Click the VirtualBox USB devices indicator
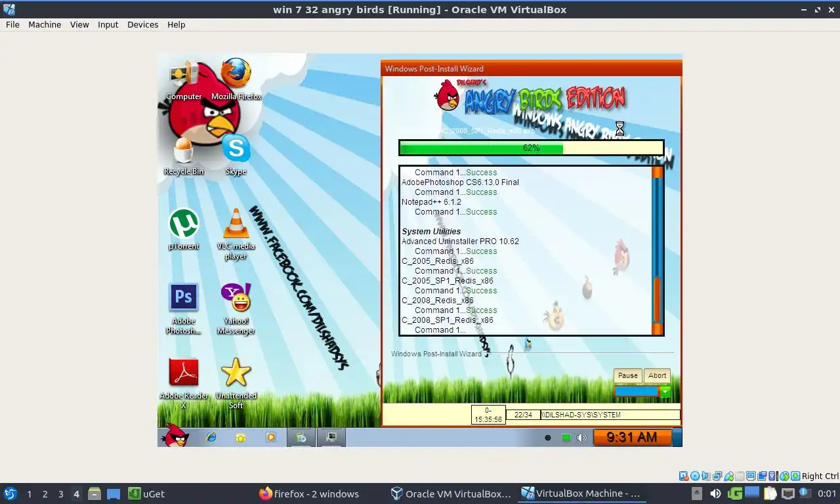The image size is (840, 504). (x=728, y=476)
